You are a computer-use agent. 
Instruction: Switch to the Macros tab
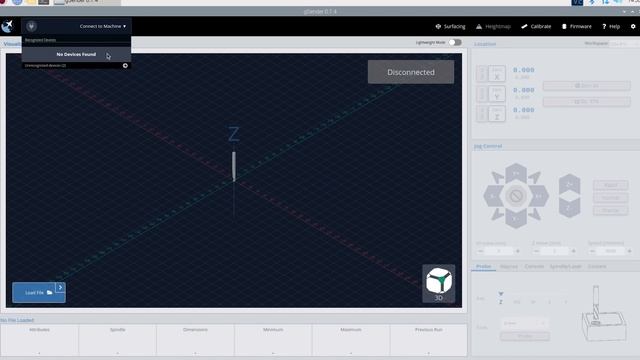(x=509, y=267)
